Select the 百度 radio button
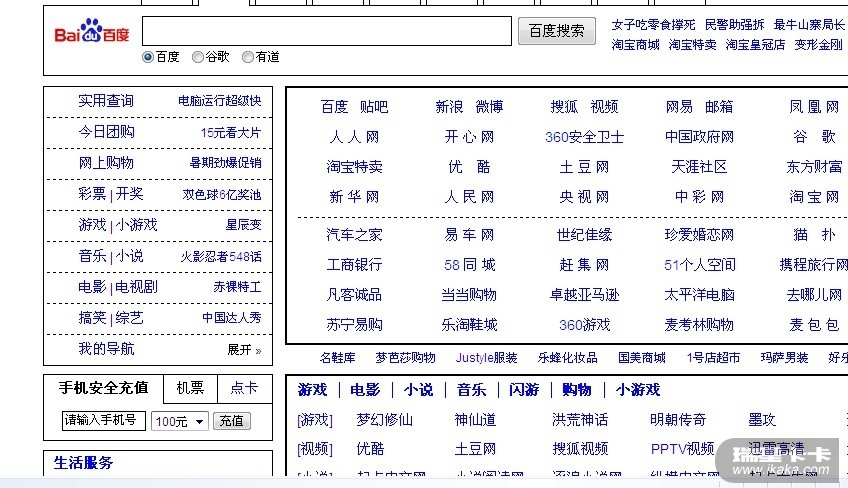Screen dimensions: 848x488 click(148, 57)
